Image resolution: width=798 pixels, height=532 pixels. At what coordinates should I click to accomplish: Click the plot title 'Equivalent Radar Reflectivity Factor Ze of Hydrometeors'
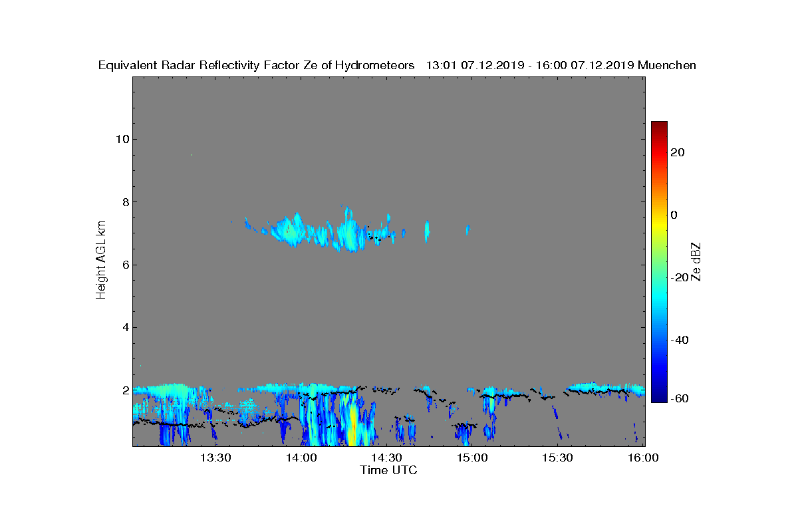(256, 65)
